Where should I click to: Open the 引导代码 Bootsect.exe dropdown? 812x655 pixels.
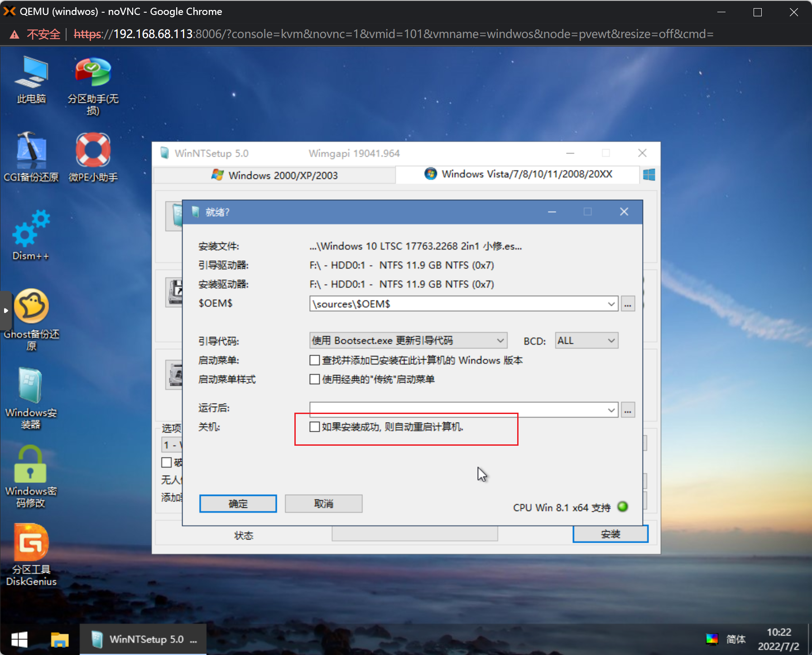tap(408, 341)
